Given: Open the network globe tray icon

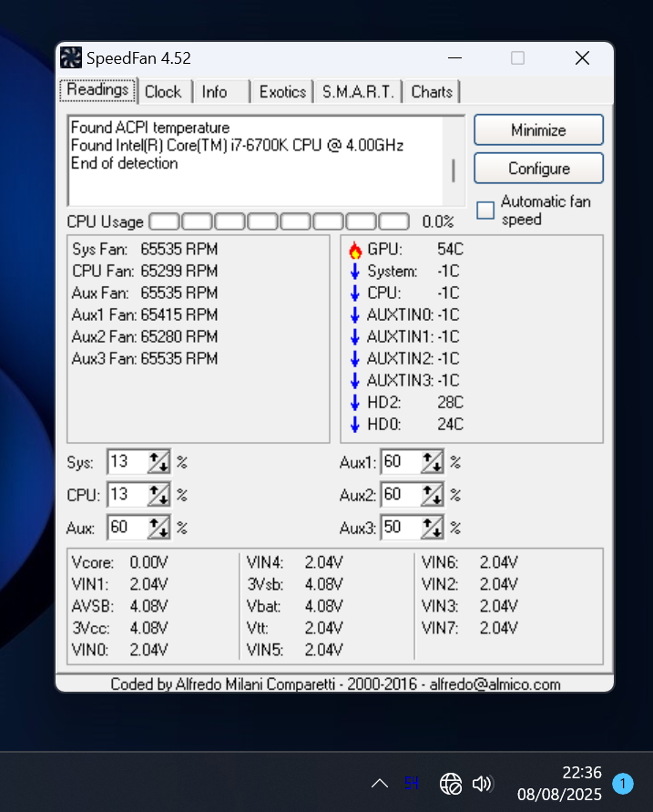Looking at the screenshot, I should pyautogui.click(x=451, y=784).
